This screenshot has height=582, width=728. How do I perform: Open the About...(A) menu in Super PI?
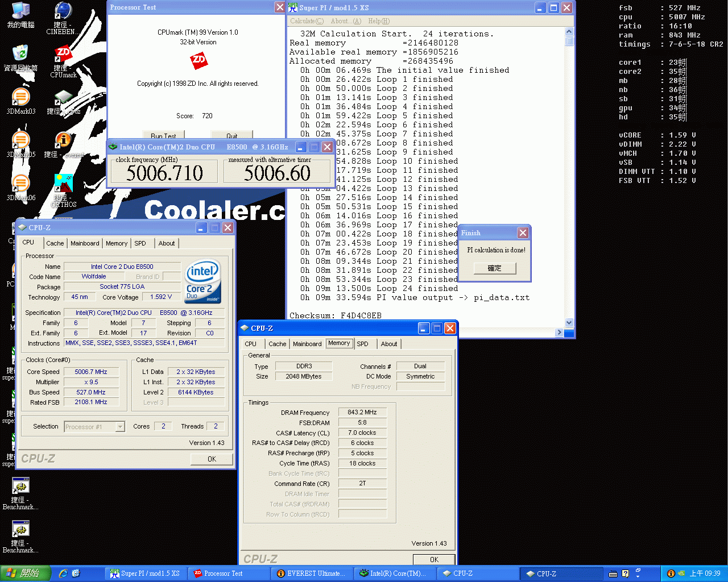346,21
